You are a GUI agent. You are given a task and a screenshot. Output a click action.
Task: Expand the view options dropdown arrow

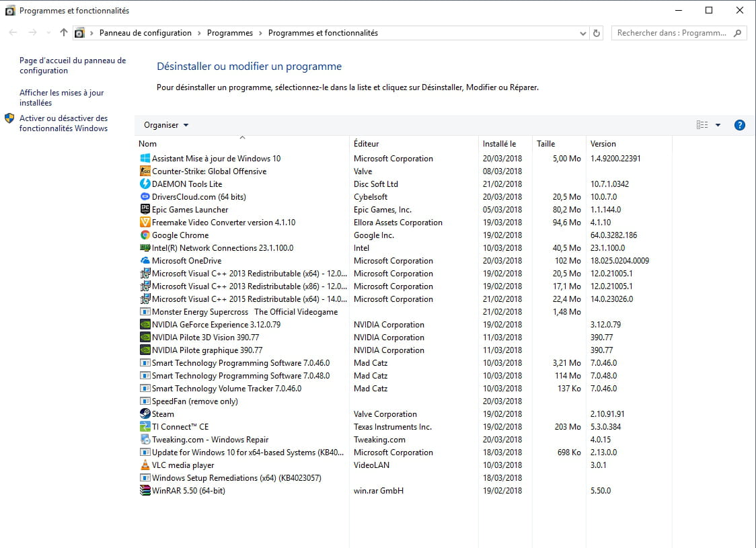coord(718,125)
